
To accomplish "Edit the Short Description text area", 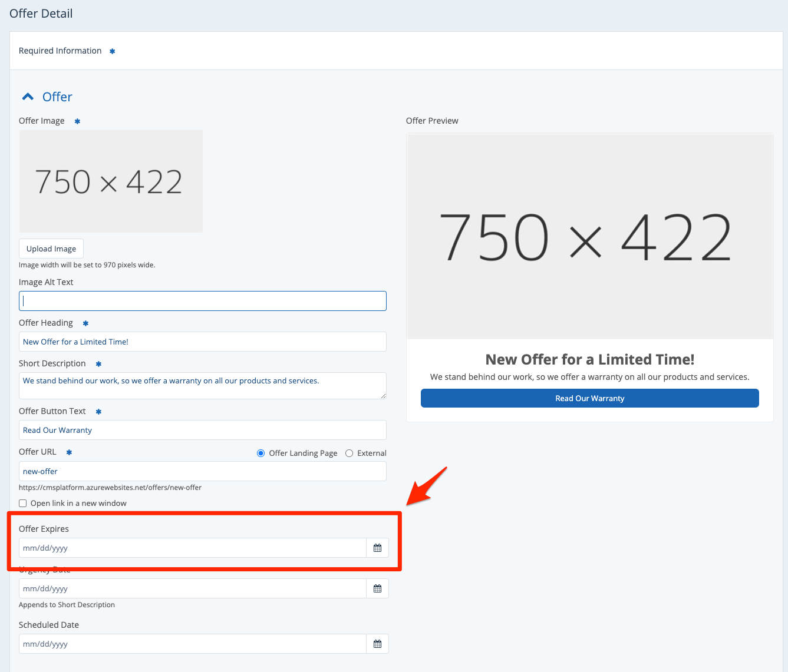I will (202, 385).
